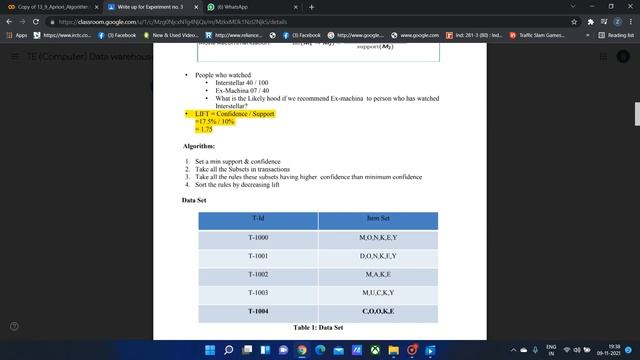Select the T-1002 table cell

258,276
